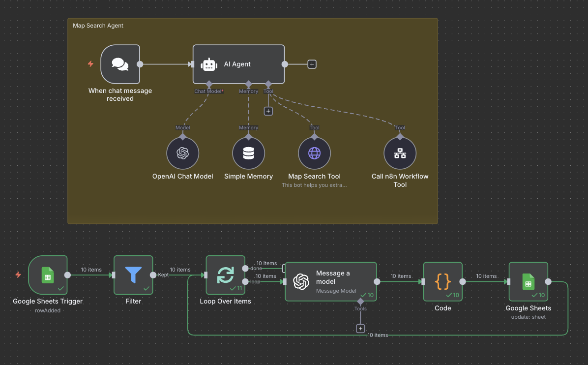Select the Google Sheets Trigger node
Screen dimensions: 588x365
click(x=48, y=275)
